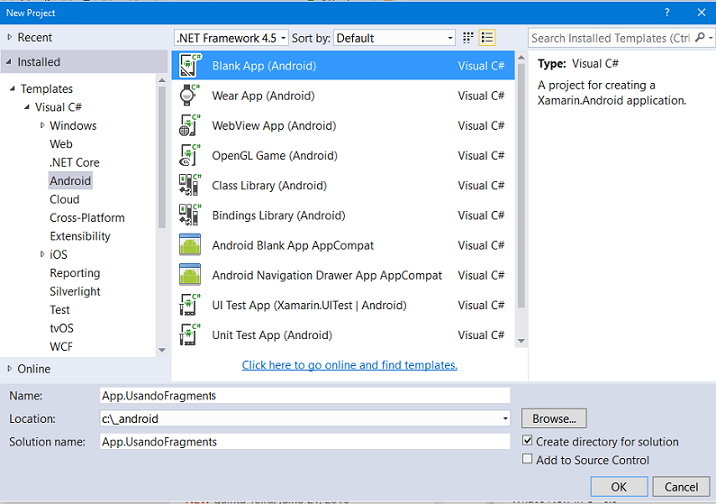Open the help question mark button
Screen dimensions: 716x504
[667, 13]
